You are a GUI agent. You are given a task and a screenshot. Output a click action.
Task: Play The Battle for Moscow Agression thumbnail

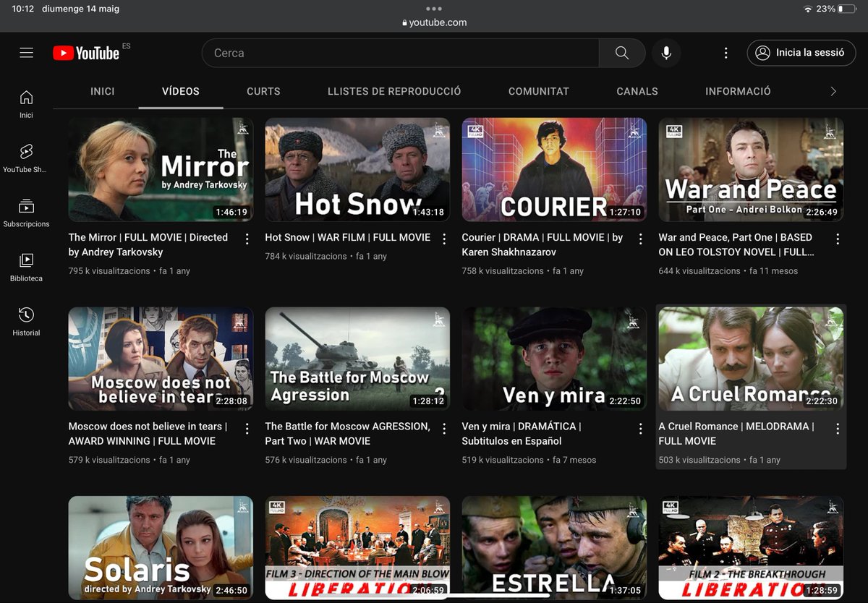357,359
